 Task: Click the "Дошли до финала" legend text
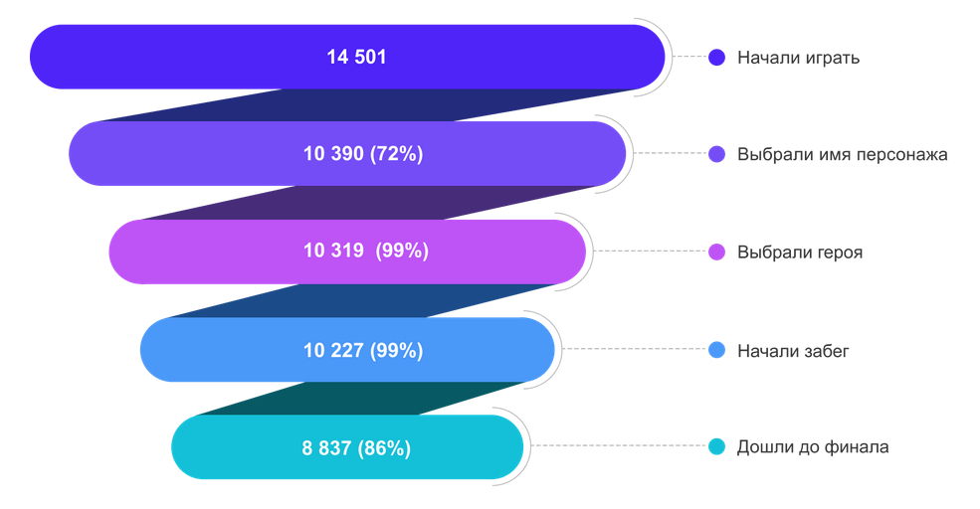(x=813, y=447)
